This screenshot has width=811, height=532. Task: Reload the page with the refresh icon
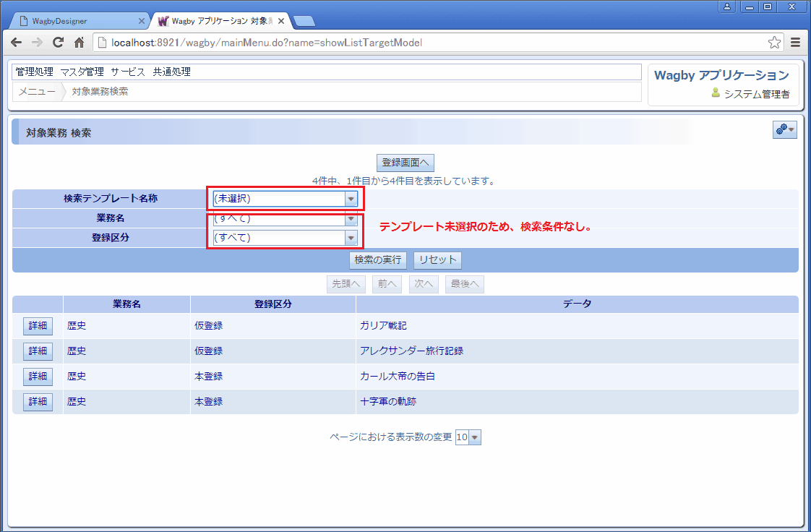(x=58, y=43)
